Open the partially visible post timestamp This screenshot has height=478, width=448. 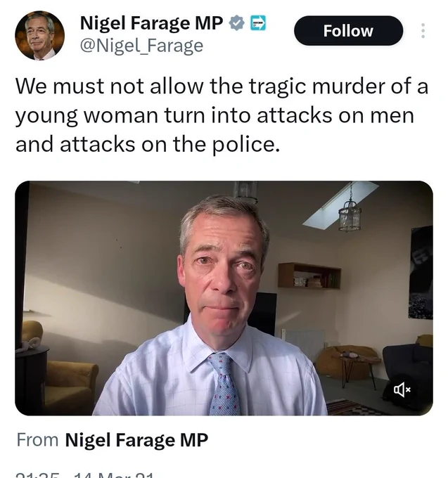pyautogui.click(x=84, y=475)
